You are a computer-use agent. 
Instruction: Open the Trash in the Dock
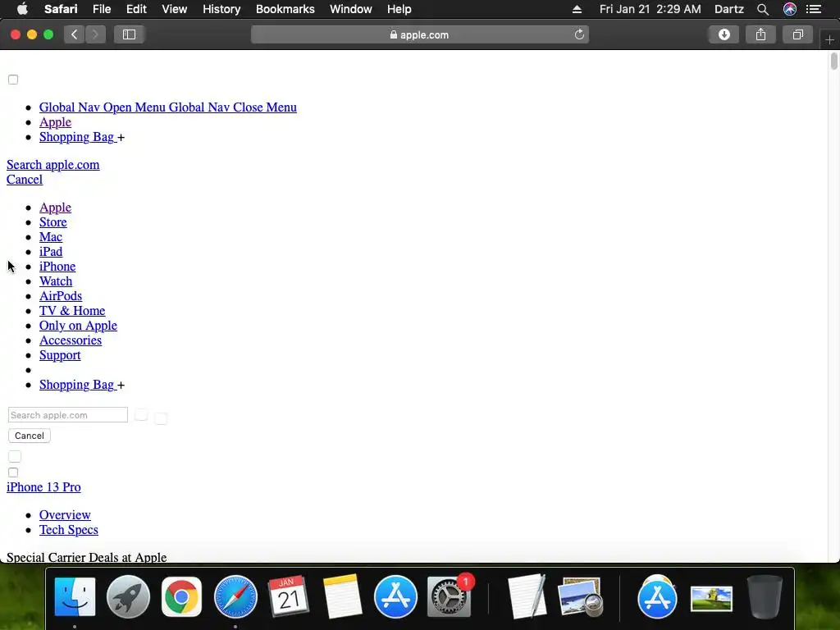765,596
